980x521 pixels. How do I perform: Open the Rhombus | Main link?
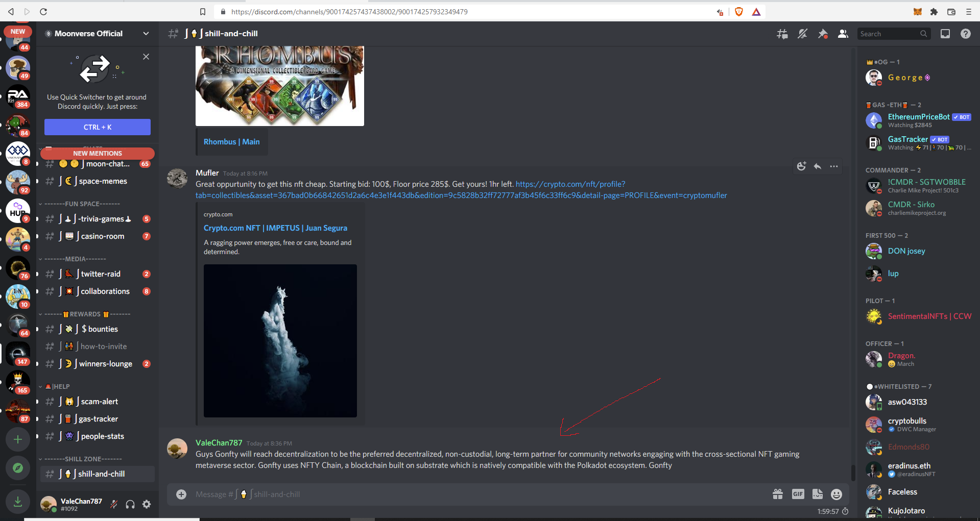(231, 142)
